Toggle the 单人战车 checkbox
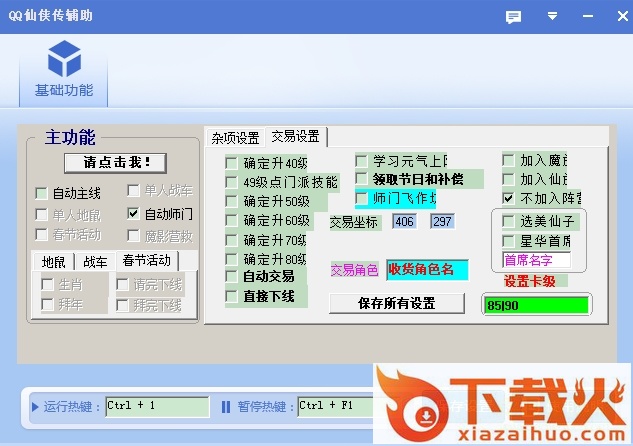 point(133,190)
